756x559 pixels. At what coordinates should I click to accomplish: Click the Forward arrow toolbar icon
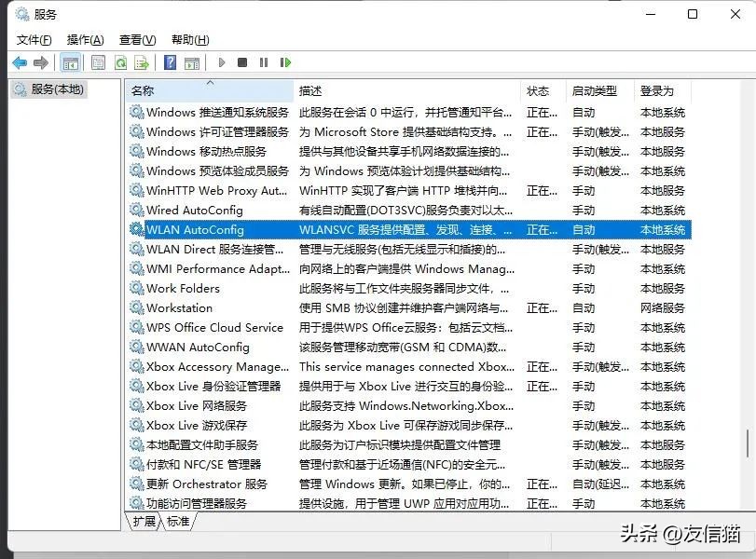click(x=40, y=62)
